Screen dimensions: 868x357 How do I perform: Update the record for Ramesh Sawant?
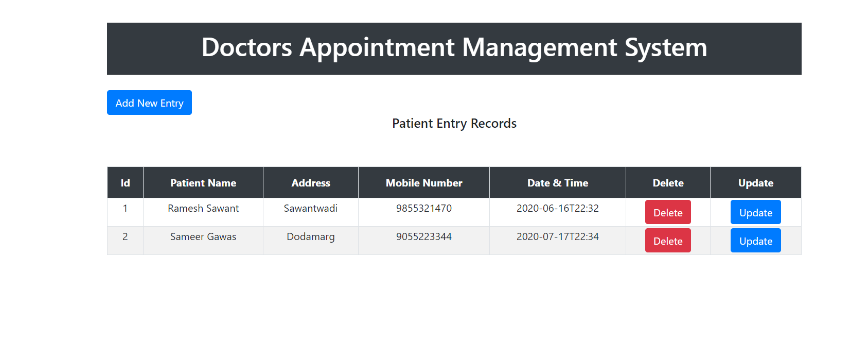coord(755,212)
